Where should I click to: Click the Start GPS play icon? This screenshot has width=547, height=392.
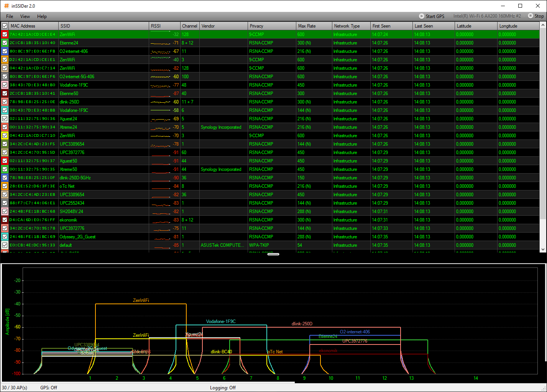[x=422, y=16]
